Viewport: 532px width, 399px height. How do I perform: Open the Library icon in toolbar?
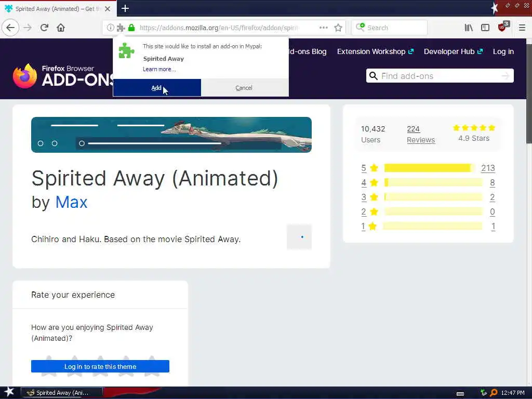[469, 28]
